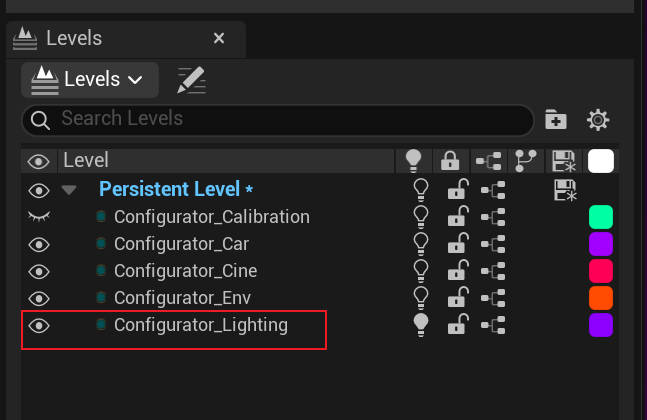Select the Persistent Level entry

click(x=170, y=189)
